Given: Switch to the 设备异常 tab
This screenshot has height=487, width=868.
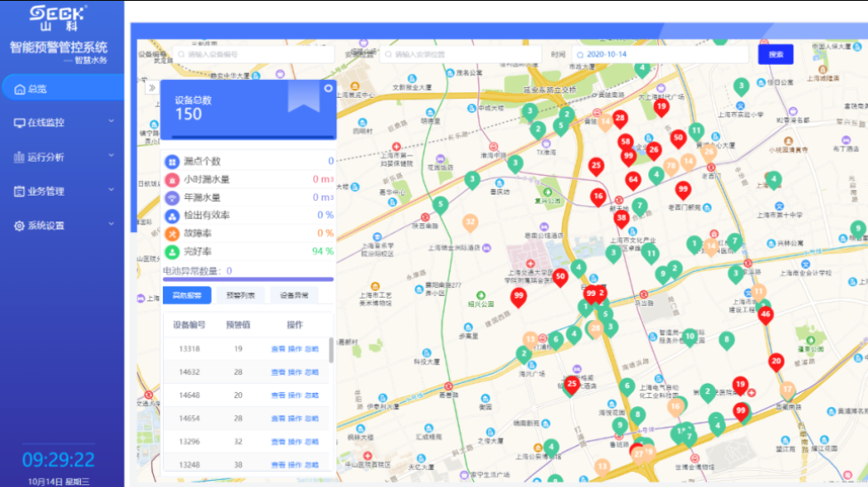Looking at the screenshot, I should (x=293, y=295).
